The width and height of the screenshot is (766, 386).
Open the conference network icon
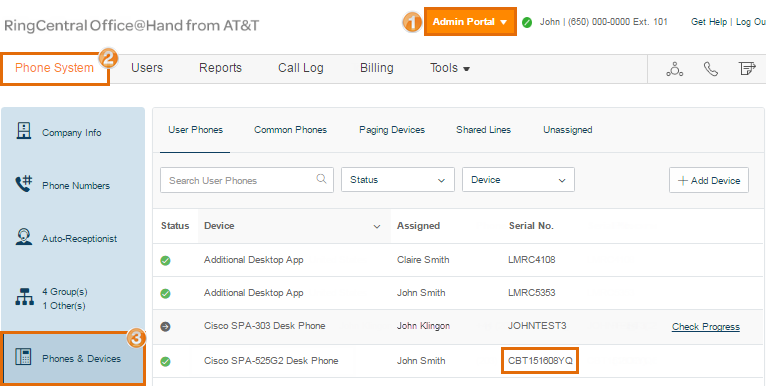point(675,69)
